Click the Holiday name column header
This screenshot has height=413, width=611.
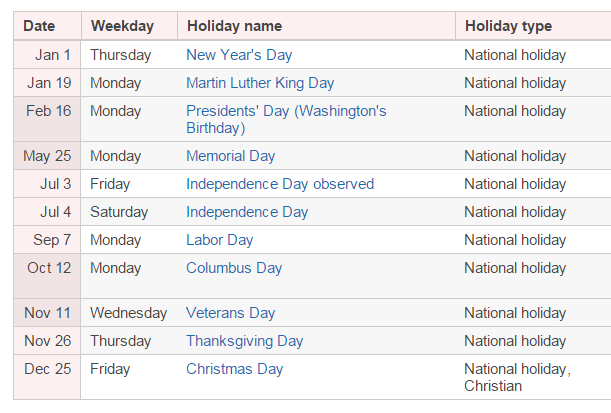point(234,26)
